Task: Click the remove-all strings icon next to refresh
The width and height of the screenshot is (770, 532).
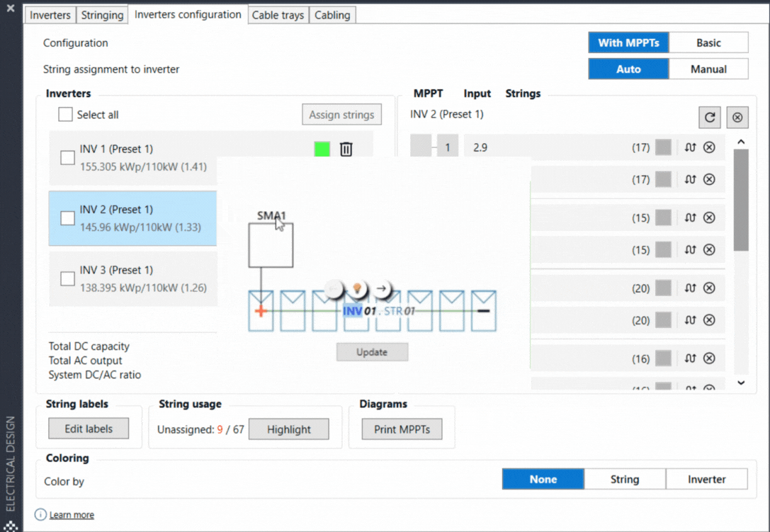Action: click(x=737, y=117)
